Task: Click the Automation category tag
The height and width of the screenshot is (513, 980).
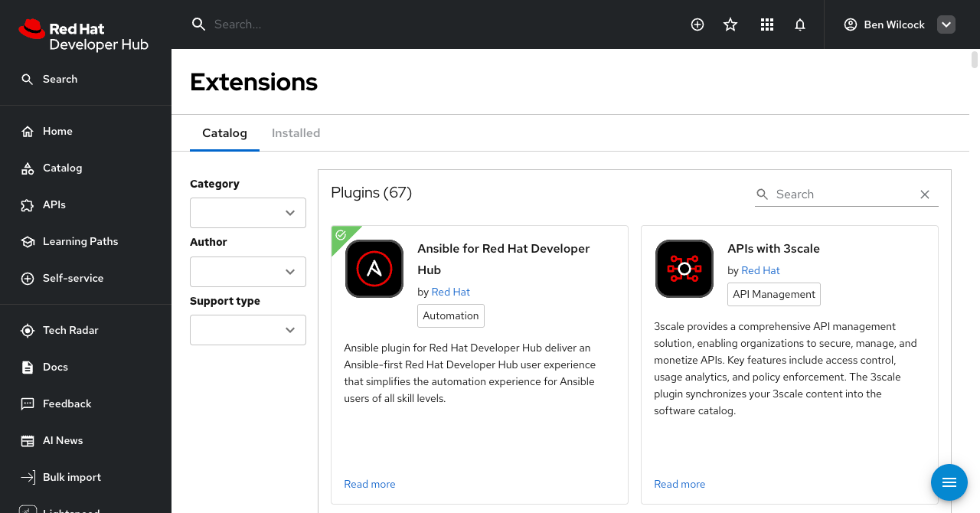Action: coord(451,315)
